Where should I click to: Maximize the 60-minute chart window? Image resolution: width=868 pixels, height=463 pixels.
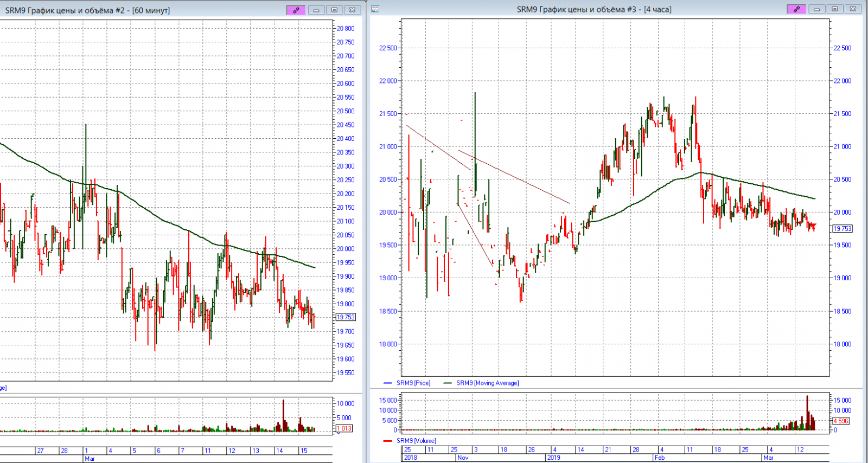coord(334,10)
